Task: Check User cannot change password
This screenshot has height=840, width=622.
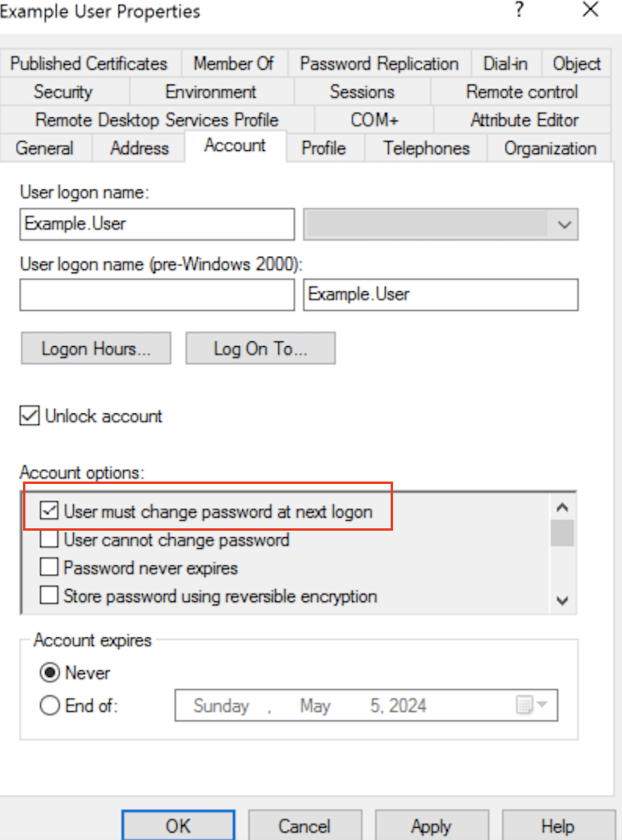Action: [50, 540]
